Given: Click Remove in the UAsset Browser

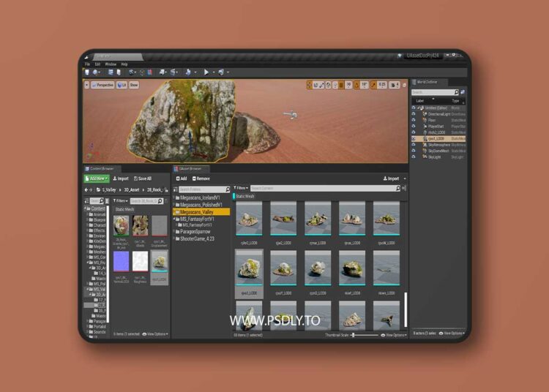Looking at the screenshot, I should [x=201, y=178].
